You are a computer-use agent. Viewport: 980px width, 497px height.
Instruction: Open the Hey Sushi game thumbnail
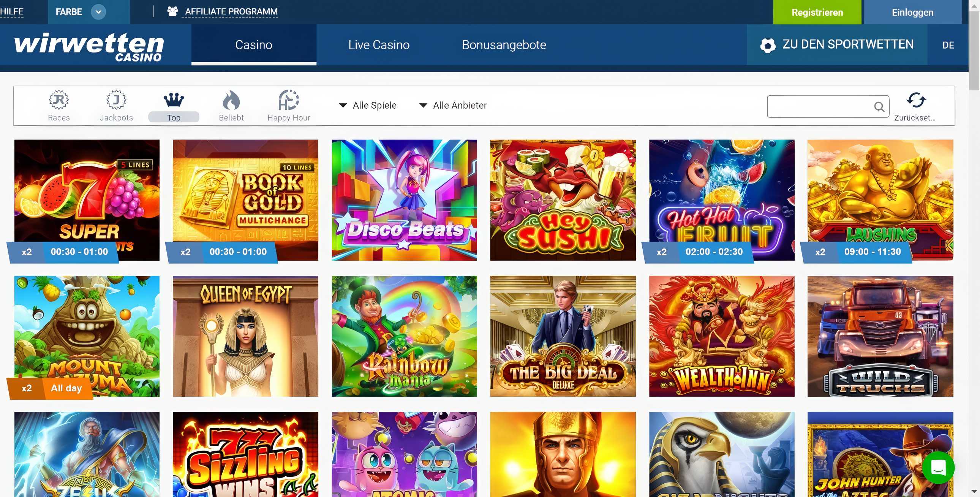563,200
